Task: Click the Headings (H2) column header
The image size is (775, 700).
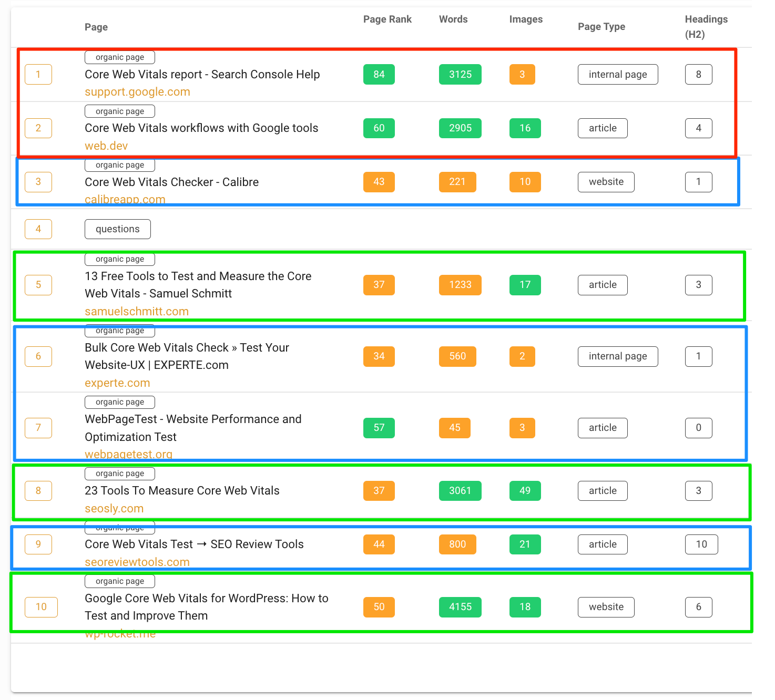Action: (x=706, y=27)
